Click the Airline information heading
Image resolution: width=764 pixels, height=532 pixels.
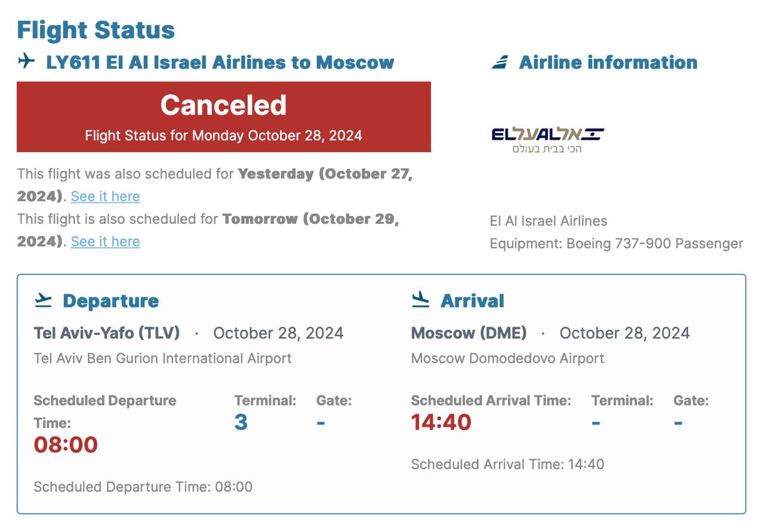tap(608, 62)
